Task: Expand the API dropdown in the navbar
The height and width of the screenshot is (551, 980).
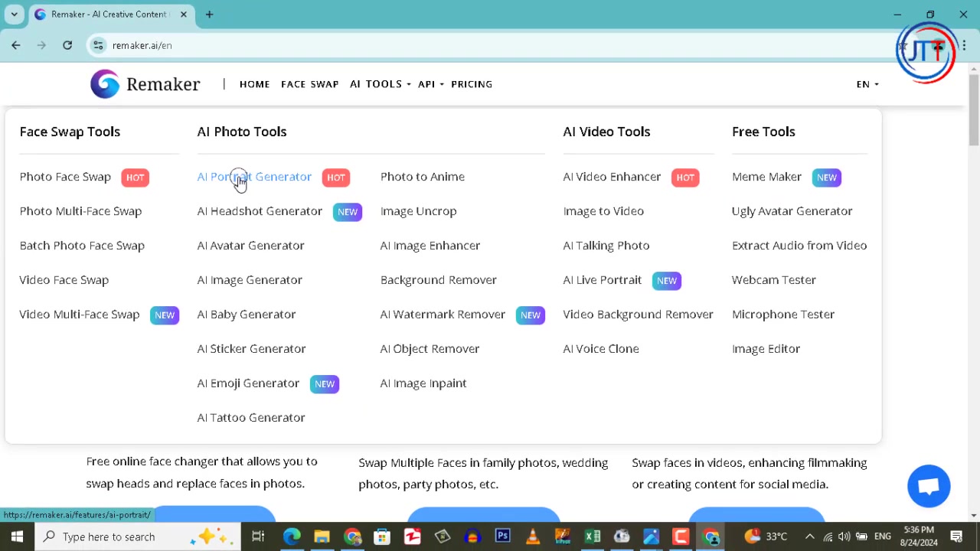Action: tap(430, 84)
